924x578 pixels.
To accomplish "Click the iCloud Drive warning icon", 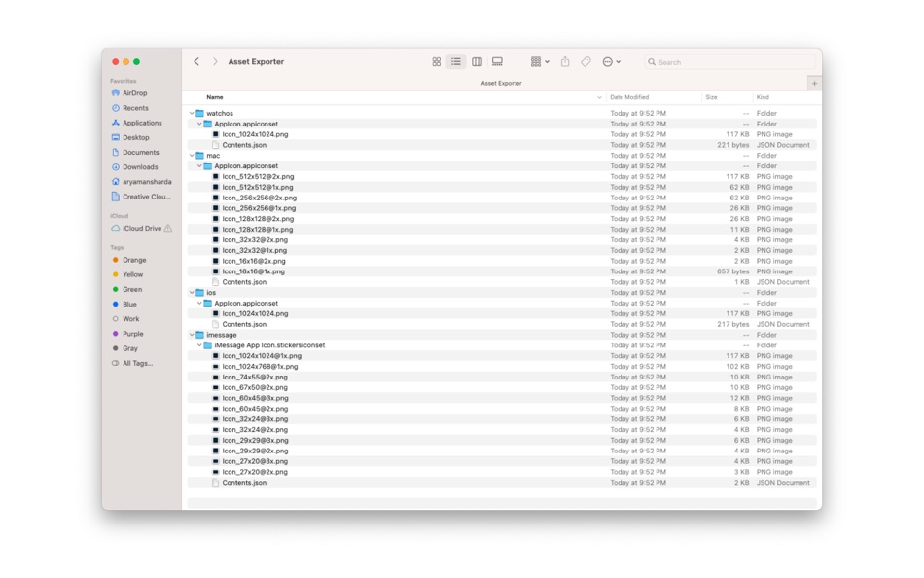I will pos(168,229).
